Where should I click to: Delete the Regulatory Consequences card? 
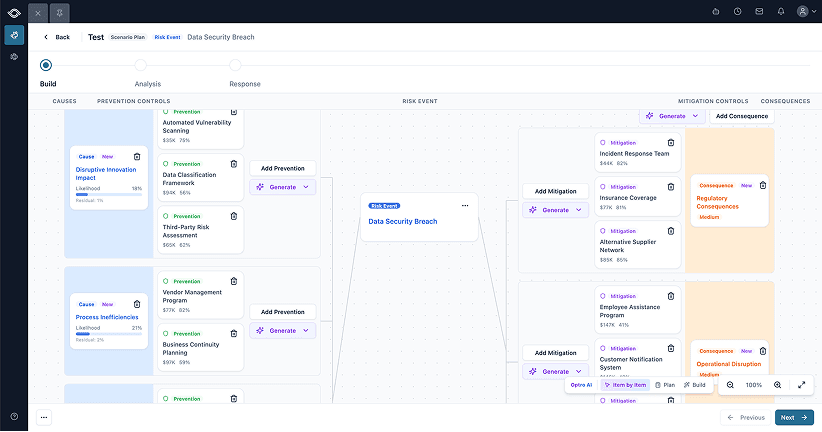click(763, 185)
